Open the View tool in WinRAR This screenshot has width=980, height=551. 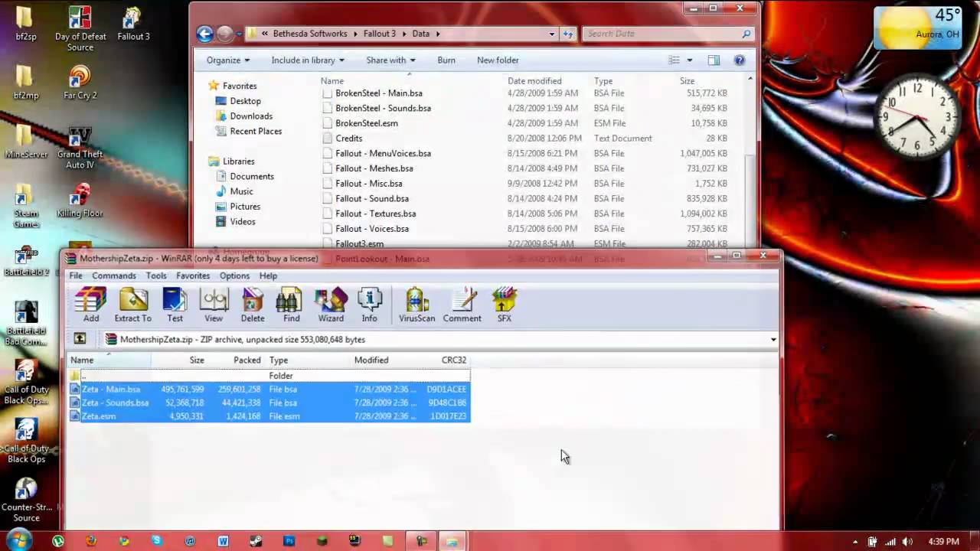pyautogui.click(x=214, y=305)
